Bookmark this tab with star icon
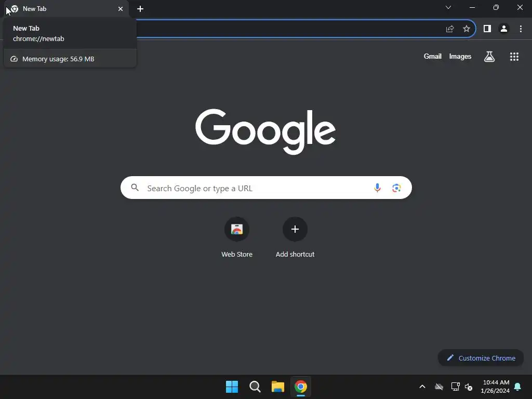 [x=467, y=29]
